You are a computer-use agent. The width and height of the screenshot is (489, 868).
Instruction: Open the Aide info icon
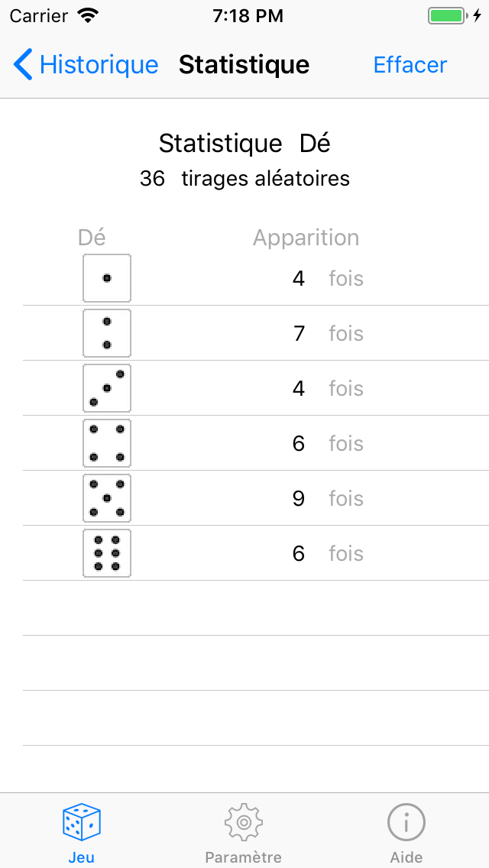coord(406,822)
